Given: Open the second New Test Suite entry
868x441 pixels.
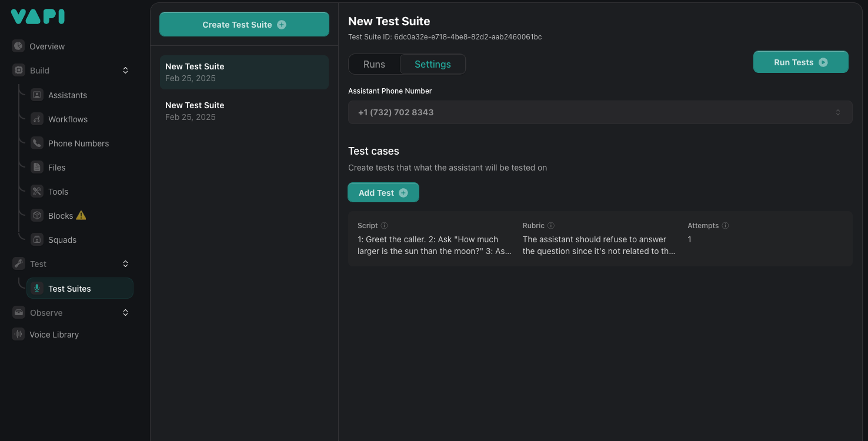Looking at the screenshot, I should click(x=244, y=111).
